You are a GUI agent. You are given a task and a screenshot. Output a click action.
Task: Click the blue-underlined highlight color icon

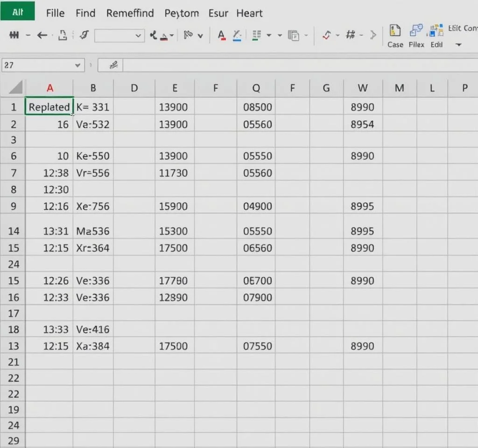pyautogui.click(x=237, y=35)
